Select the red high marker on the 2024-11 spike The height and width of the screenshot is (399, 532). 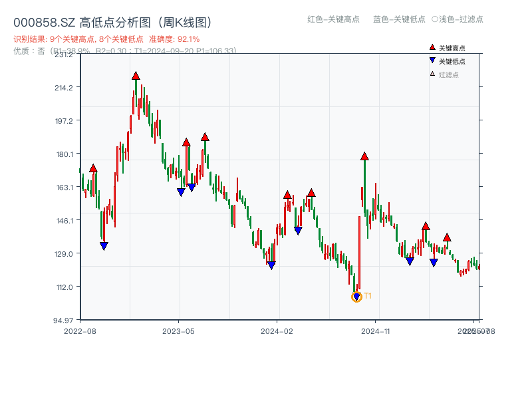coord(364,156)
